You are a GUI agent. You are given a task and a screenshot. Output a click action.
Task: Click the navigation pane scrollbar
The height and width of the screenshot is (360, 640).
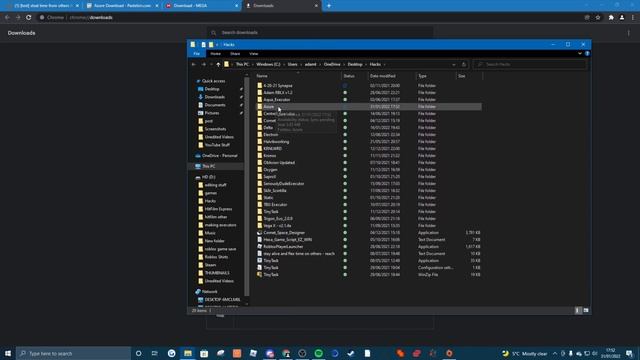pyautogui.click(x=247, y=186)
